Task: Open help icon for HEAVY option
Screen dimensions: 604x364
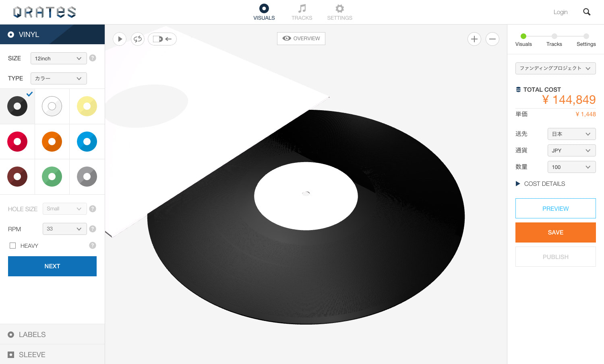Action: 93,245
